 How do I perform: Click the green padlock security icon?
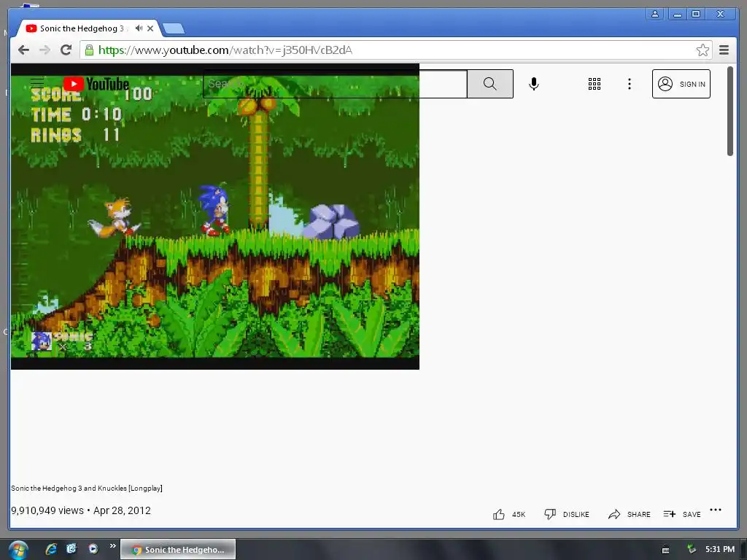pos(89,50)
